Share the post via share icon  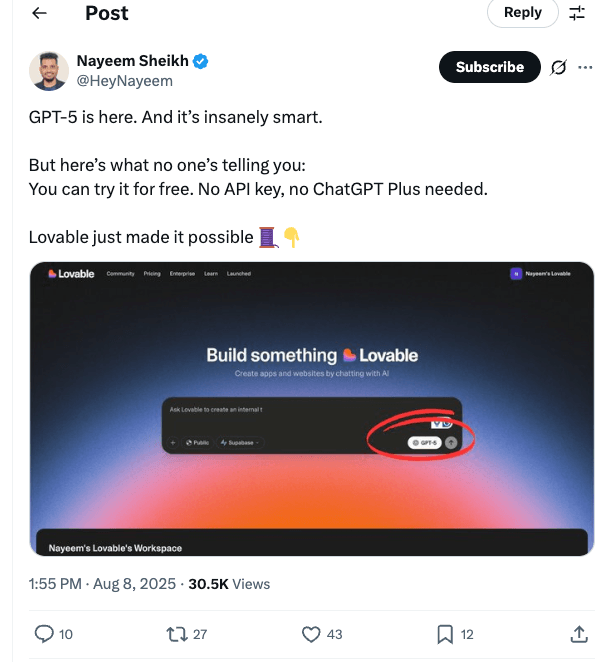579,634
